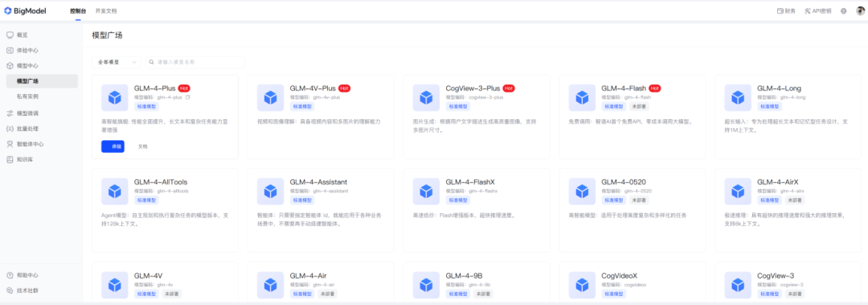Click the CogVideoX cube icon
This screenshot has width=868, height=305.
pyautogui.click(x=583, y=285)
